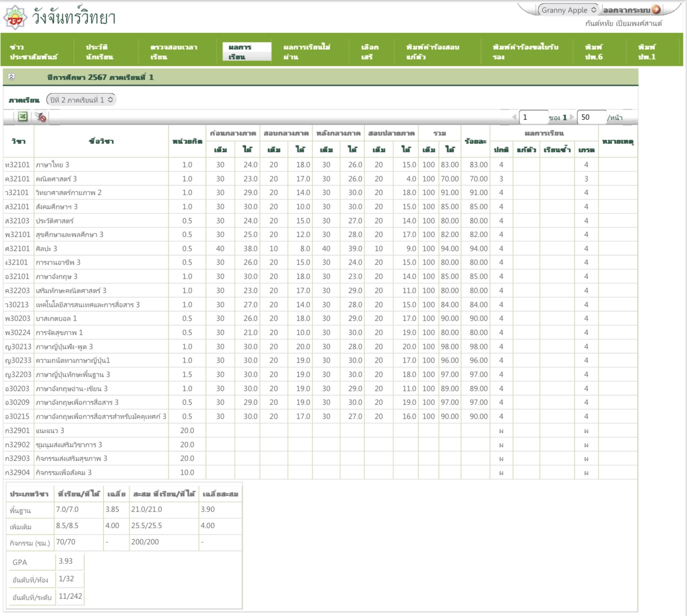687x616 pixels.
Task: Click the วังจันทร์วิทยา school title
Action: point(74,18)
